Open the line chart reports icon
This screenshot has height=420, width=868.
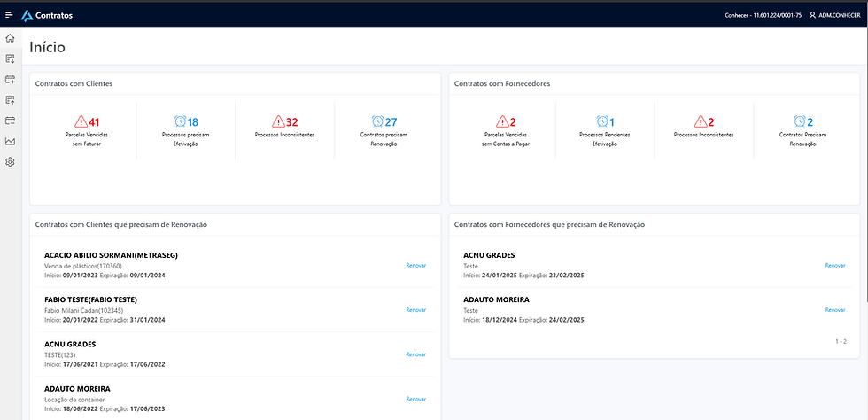point(10,141)
